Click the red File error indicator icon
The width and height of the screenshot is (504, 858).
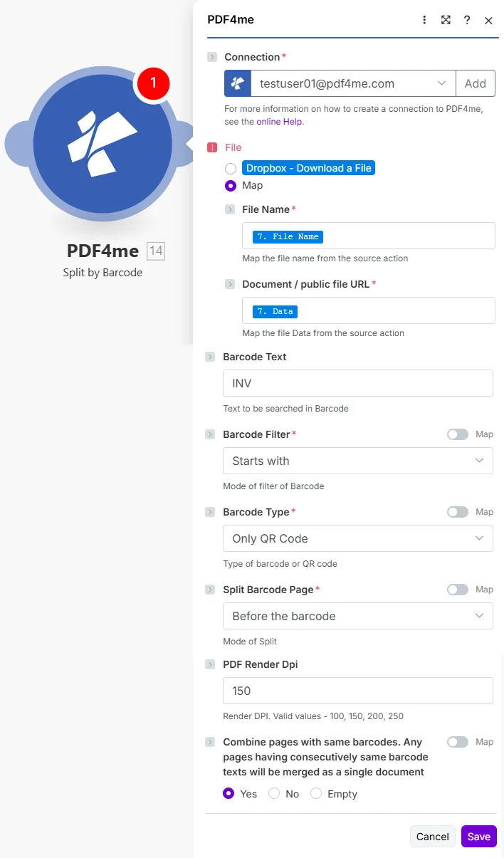click(x=212, y=147)
